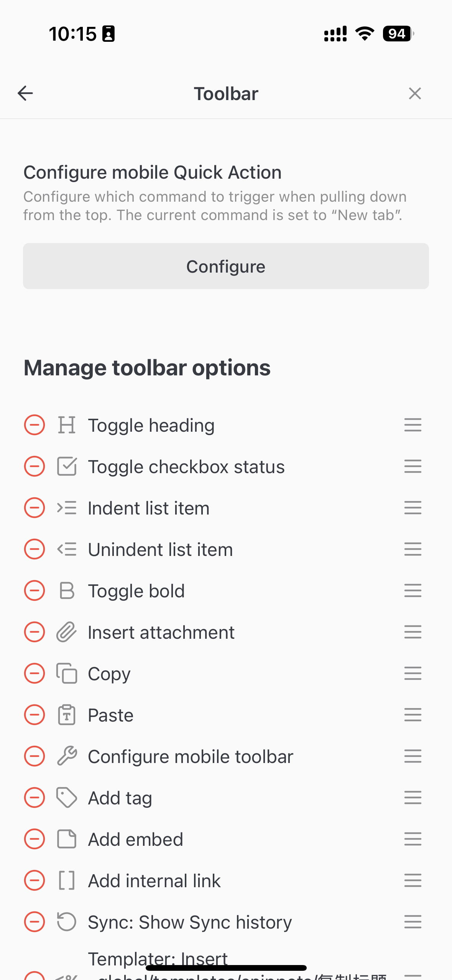This screenshot has width=452, height=980.
Task: Select the Toggle heading icon
Action: tap(66, 425)
